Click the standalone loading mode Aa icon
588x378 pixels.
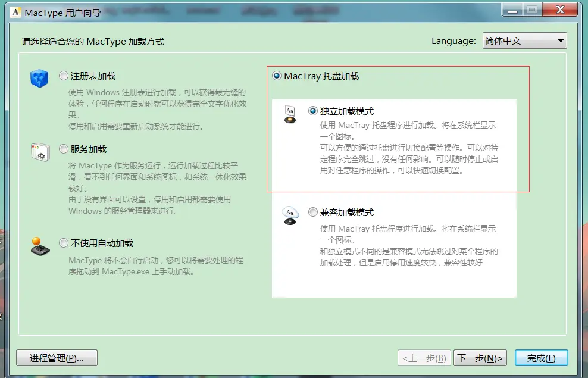(290, 114)
